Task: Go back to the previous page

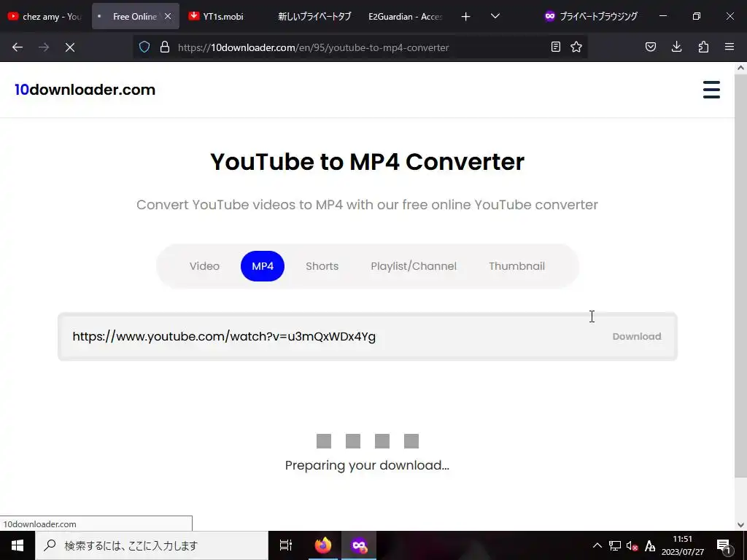Action: click(18, 47)
